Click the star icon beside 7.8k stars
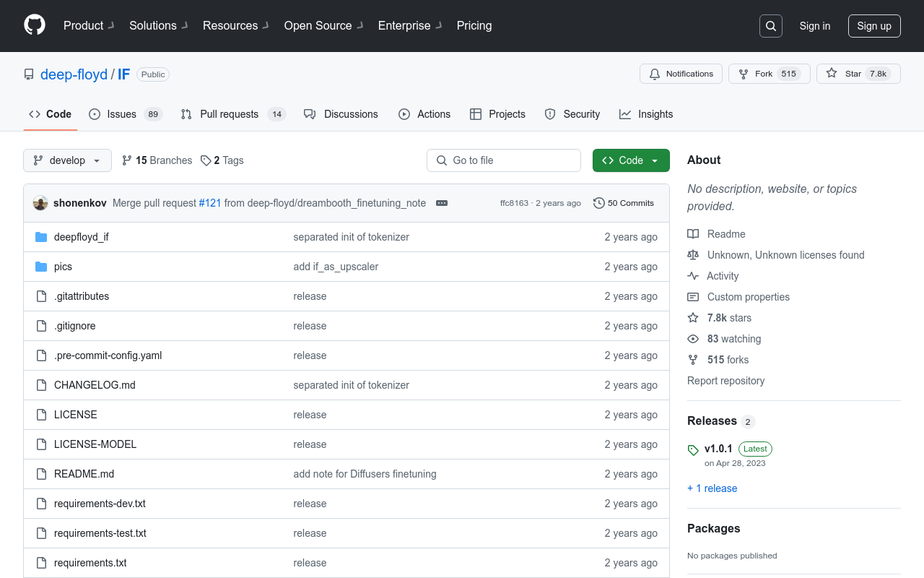The image size is (924, 578). pos(693,318)
